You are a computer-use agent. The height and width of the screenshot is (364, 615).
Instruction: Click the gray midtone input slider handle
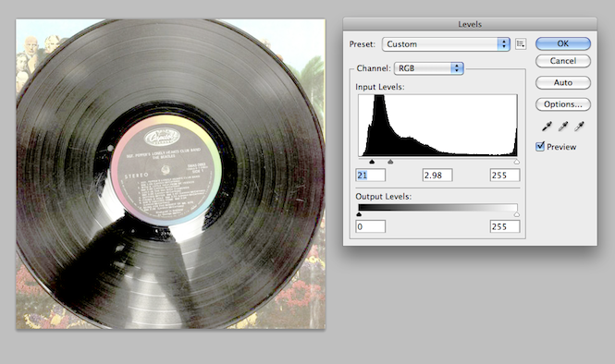[x=390, y=162]
